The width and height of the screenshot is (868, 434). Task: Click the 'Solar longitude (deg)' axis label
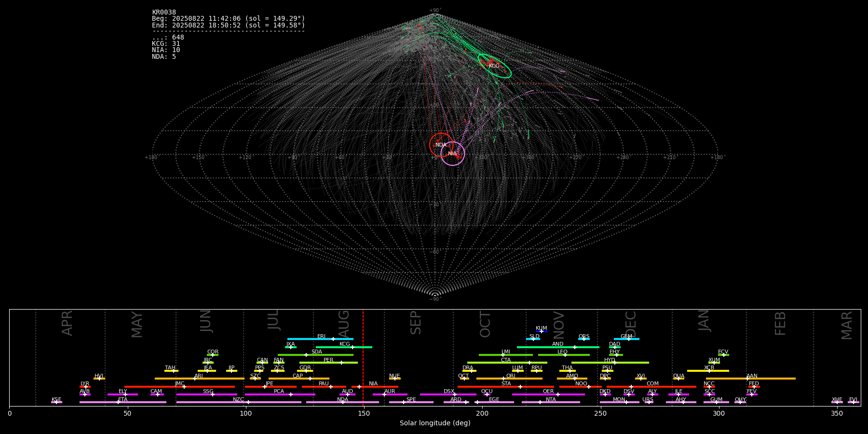(435, 423)
